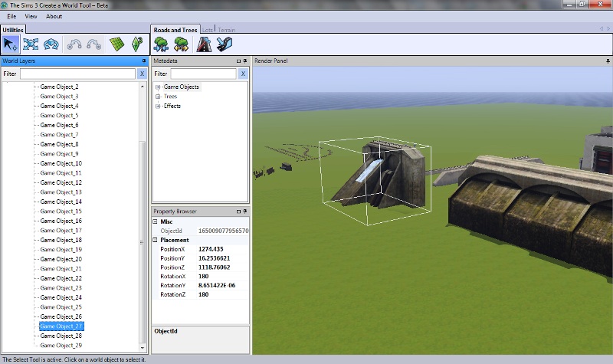Collapse the Misc property group

(x=156, y=221)
